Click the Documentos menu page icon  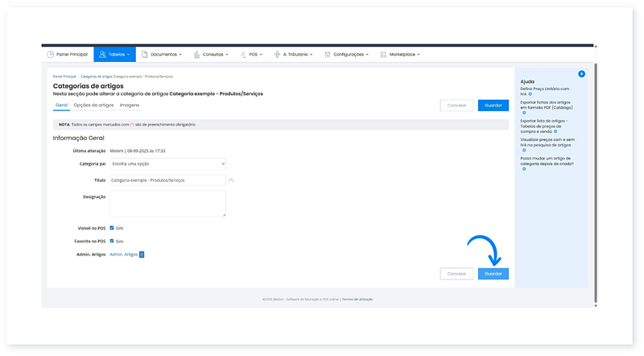tap(145, 55)
